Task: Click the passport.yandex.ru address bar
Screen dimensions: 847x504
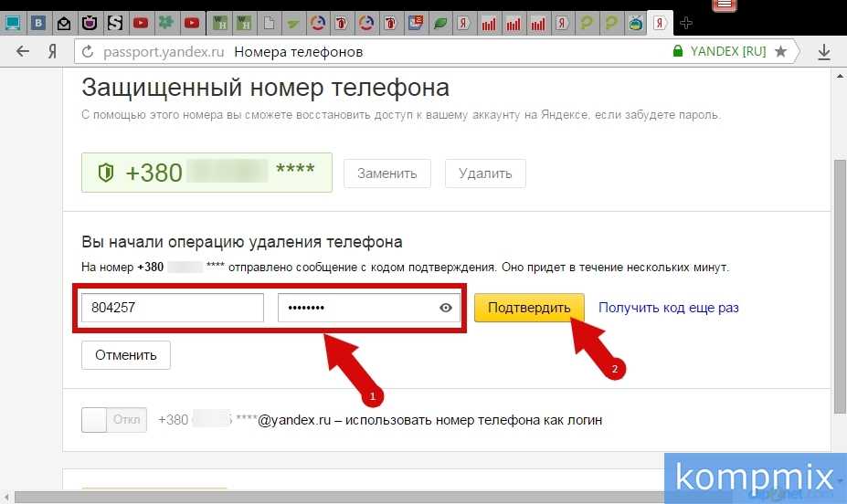Action: point(164,52)
